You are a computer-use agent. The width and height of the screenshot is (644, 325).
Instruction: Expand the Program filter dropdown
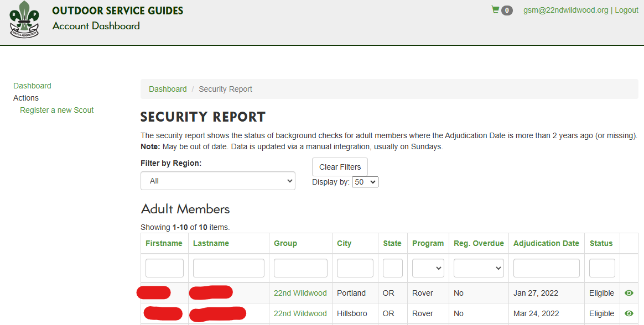tap(428, 268)
